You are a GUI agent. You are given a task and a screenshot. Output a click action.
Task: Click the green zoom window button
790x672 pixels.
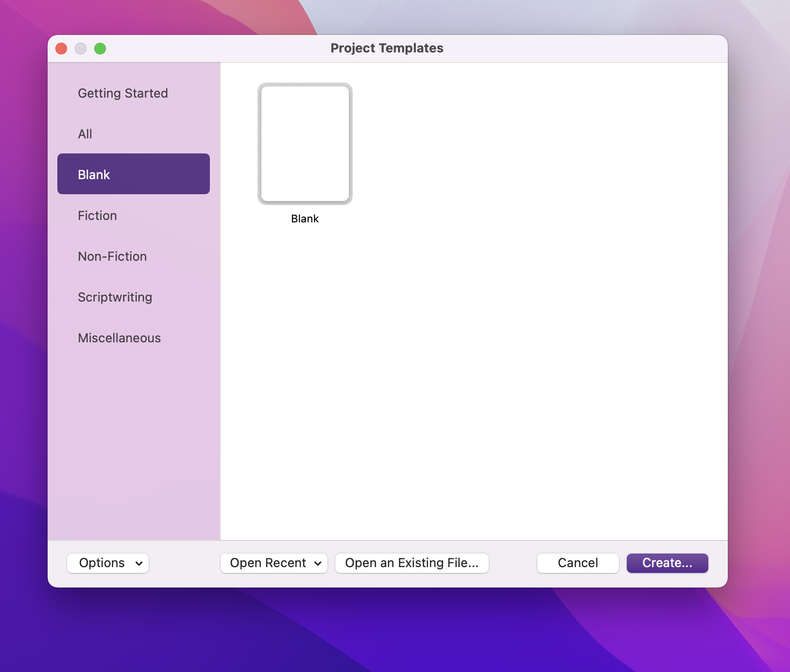click(x=100, y=49)
